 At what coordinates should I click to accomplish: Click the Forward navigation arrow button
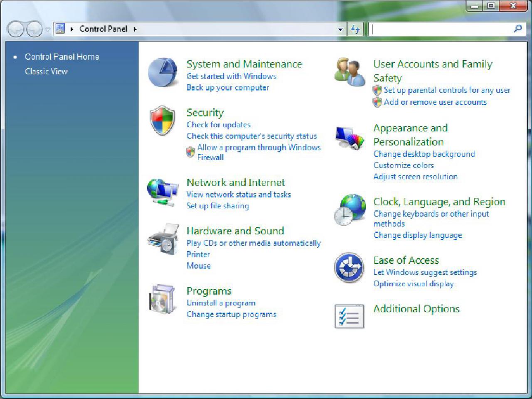point(34,29)
